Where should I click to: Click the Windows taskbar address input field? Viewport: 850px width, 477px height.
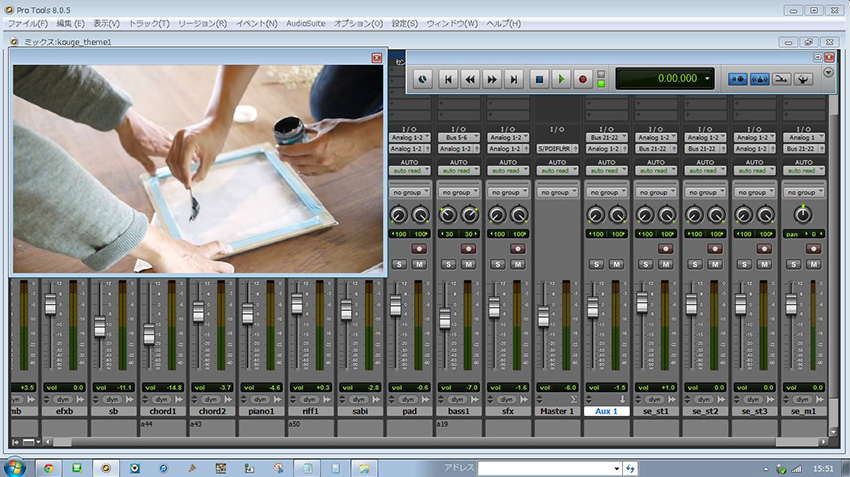[548, 468]
